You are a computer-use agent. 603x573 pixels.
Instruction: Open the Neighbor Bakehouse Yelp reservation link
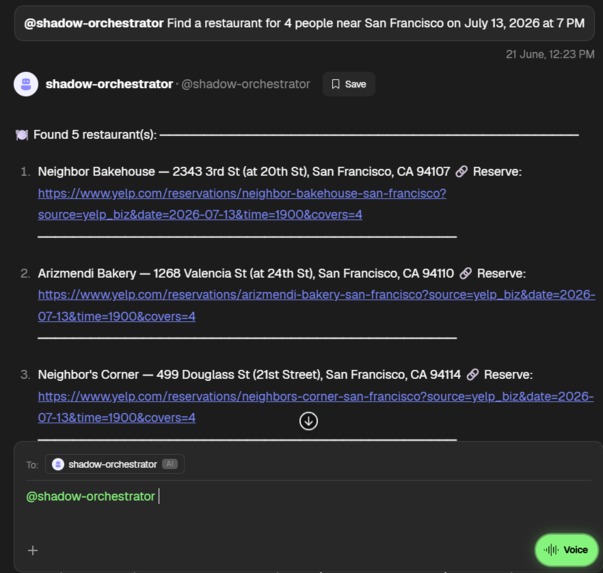click(242, 204)
